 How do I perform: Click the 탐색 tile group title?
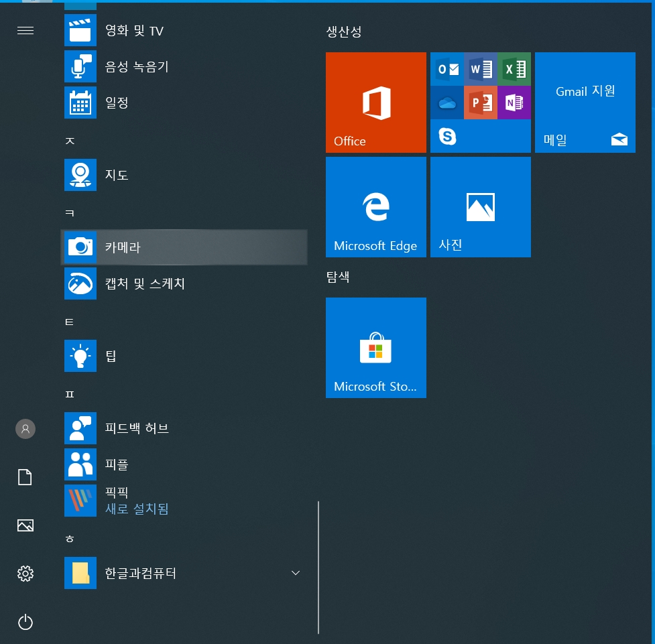[338, 277]
